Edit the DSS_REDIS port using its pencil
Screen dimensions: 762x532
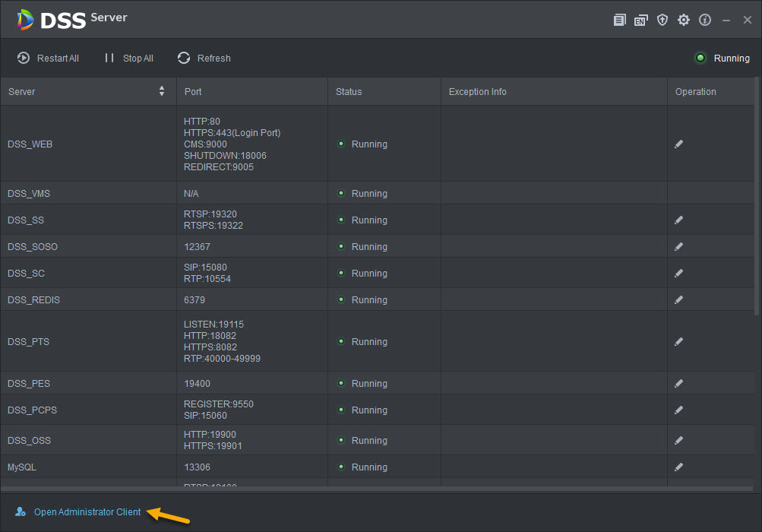pos(678,300)
